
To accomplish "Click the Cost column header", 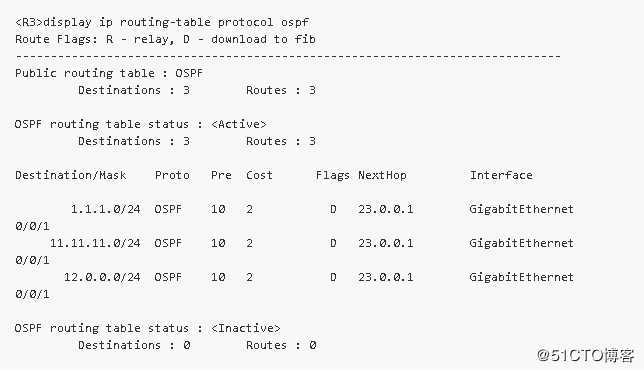I will coord(259,175).
